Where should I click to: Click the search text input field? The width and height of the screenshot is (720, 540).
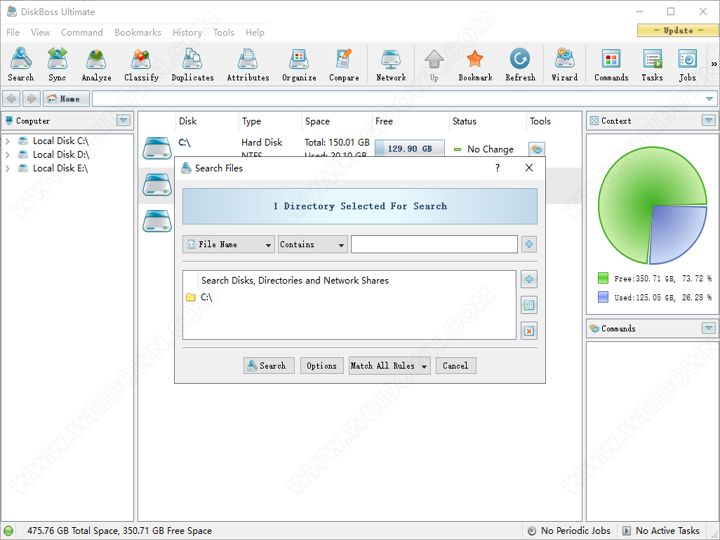coord(434,244)
